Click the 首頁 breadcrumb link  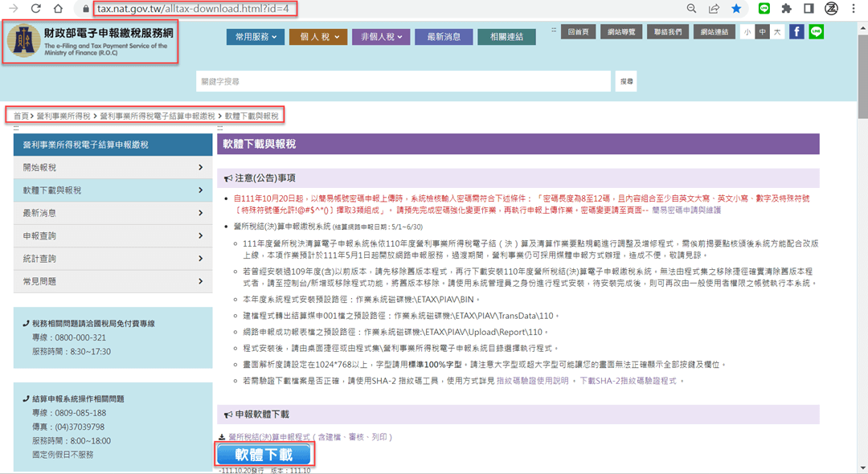[x=21, y=116]
